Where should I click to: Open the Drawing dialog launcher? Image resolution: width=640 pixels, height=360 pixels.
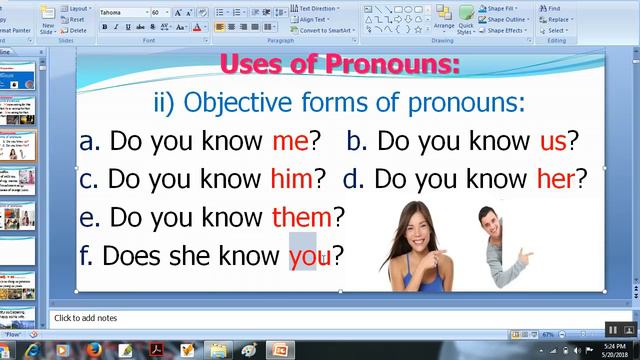529,40
